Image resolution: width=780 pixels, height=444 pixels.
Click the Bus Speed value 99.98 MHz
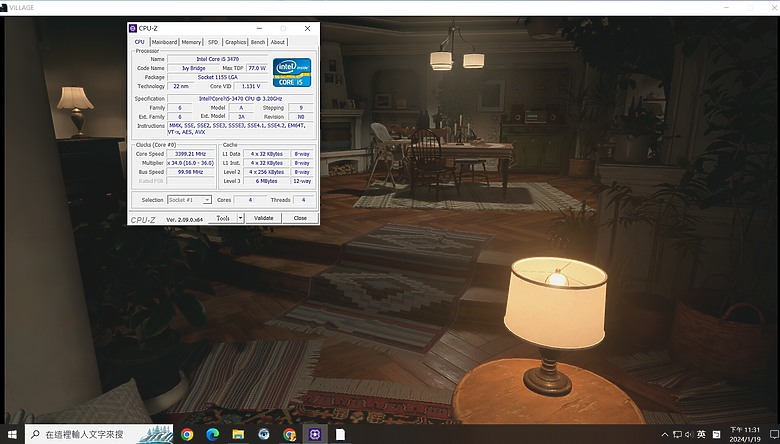tap(191, 172)
